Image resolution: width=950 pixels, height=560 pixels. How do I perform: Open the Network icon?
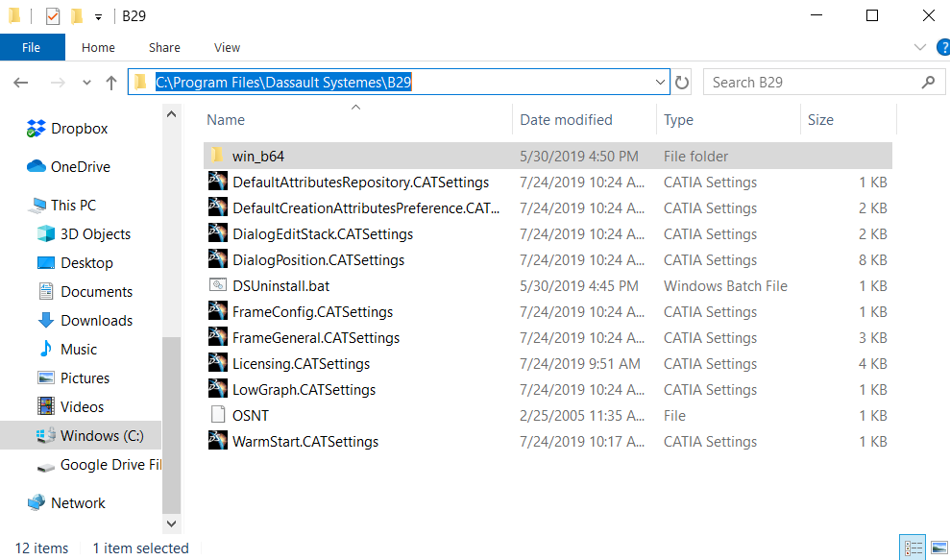pos(37,502)
